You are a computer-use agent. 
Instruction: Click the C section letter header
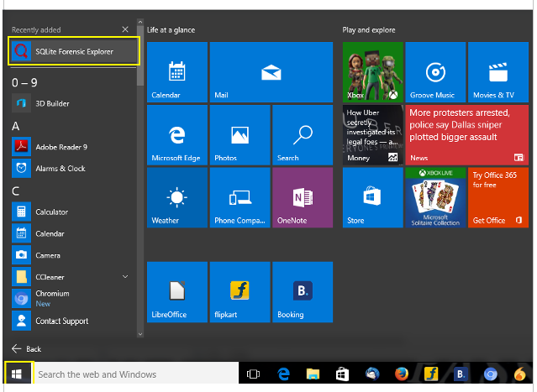click(x=15, y=191)
